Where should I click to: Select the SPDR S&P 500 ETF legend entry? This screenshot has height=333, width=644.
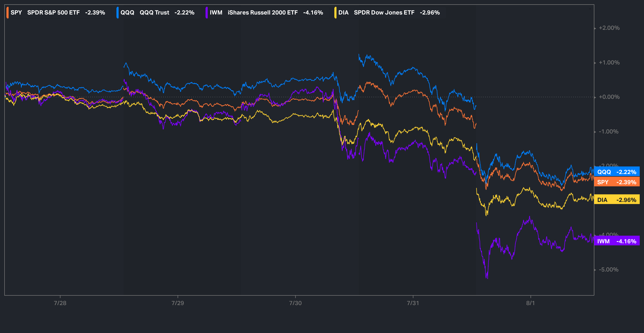coord(53,13)
